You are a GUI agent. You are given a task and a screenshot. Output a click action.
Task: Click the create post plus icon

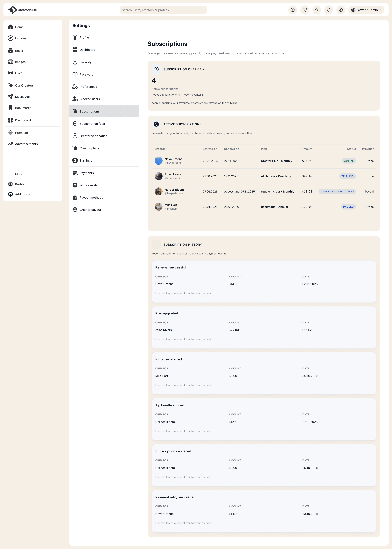293,10
